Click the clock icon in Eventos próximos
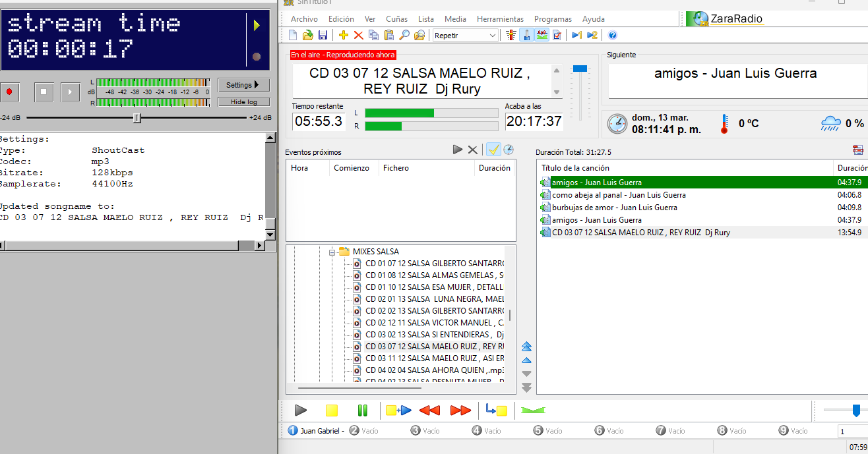868x454 pixels. click(x=509, y=150)
